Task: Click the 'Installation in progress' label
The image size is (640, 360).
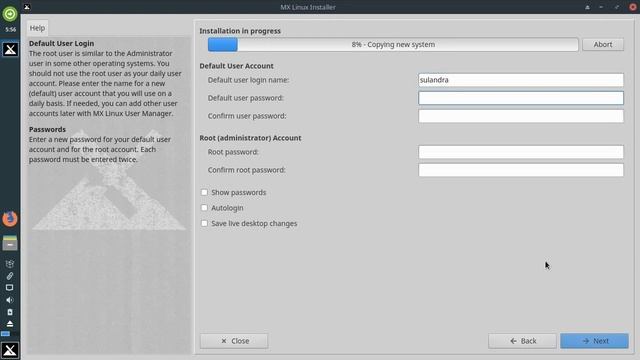Action: tap(240, 31)
